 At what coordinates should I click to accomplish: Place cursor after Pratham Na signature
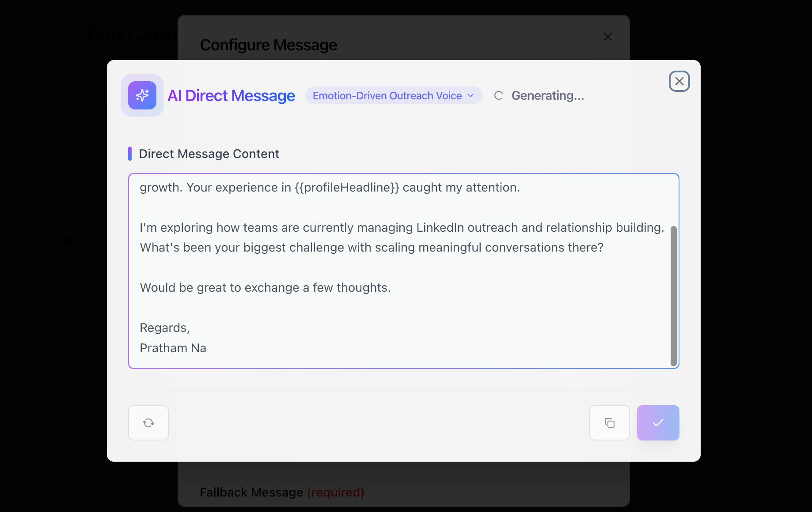(x=207, y=348)
